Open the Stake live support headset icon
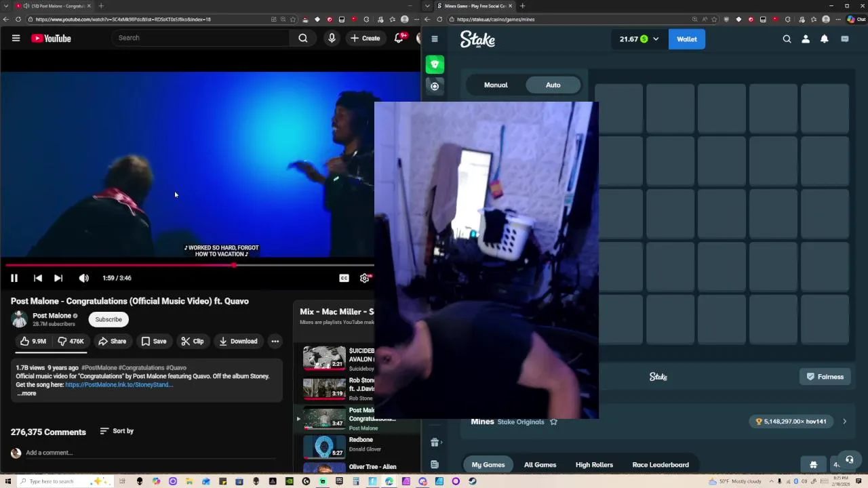 [x=849, y=460]
